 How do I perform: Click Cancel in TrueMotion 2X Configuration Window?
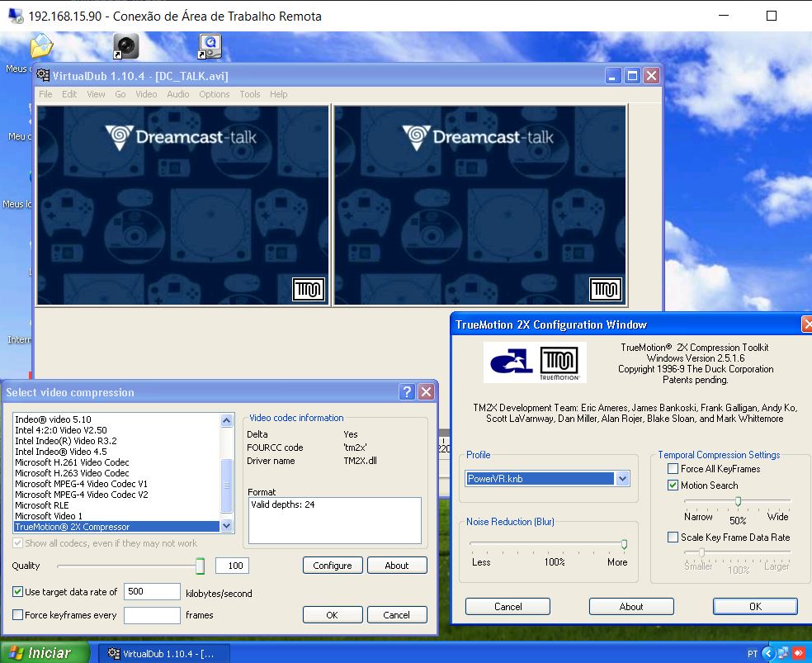tap(507, 607)
